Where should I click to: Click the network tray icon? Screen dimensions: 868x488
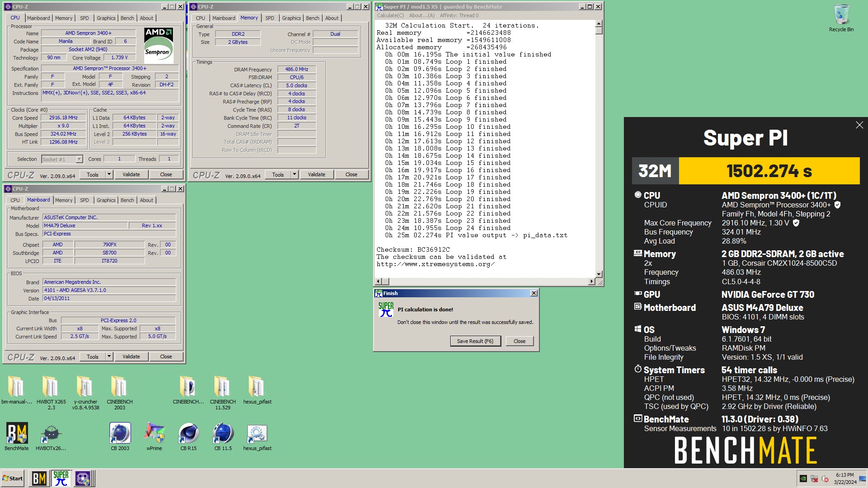tap(814, 479)
